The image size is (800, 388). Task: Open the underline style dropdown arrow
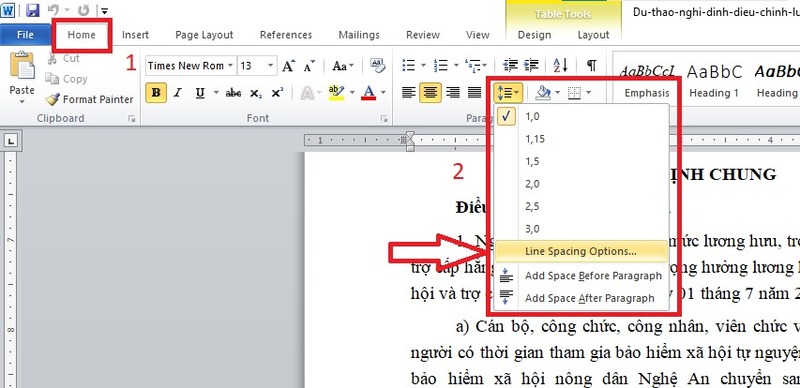(216, 93)
